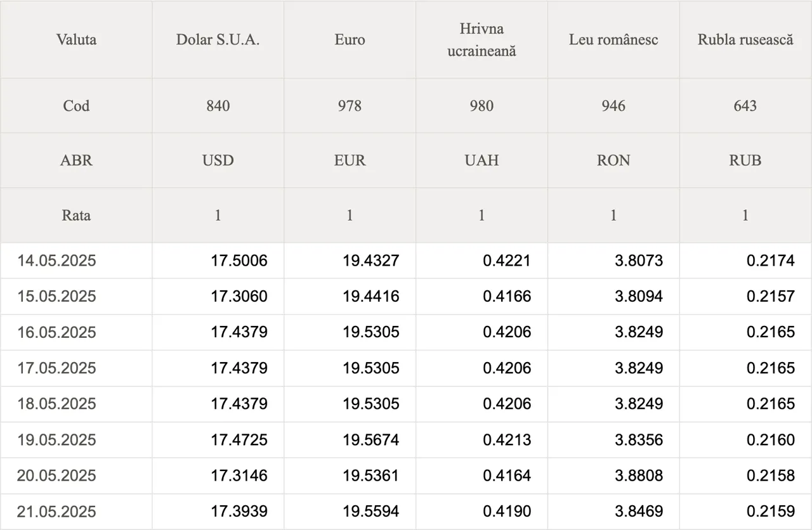Screen dimensions: 812x530
Task: Select the Euro column header
Action: coord(350,39)
